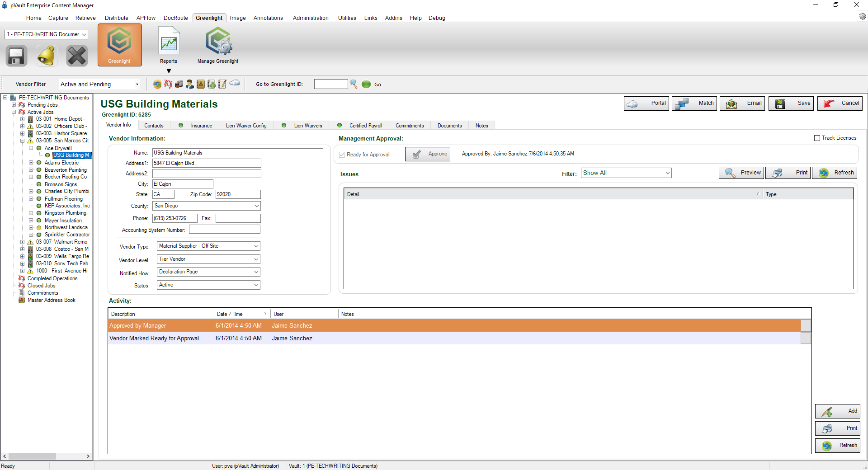Open the Retrieve menu

click(x=85, y=18)
